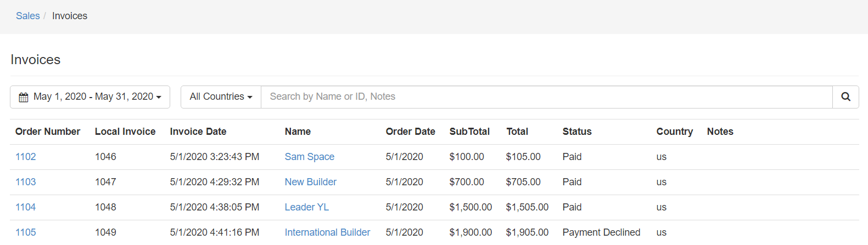Click the Search by Name or ID field

[x=546, y=97]
